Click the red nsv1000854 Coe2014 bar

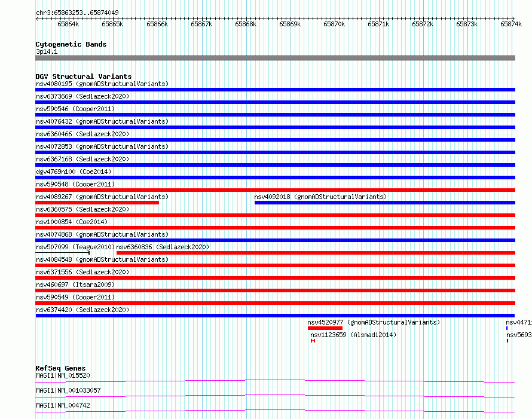[275, 228]
